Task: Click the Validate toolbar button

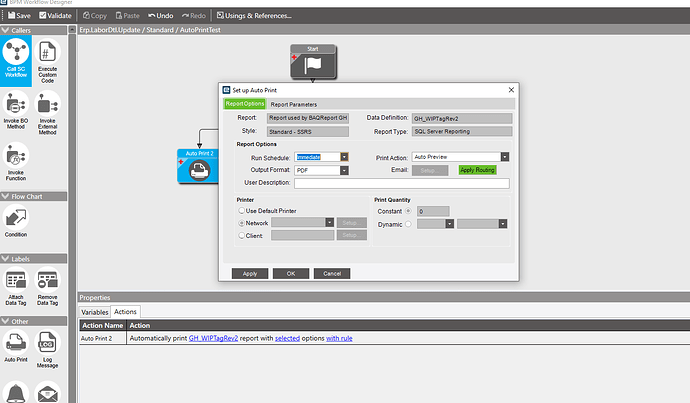Action: tap(55, 15)
